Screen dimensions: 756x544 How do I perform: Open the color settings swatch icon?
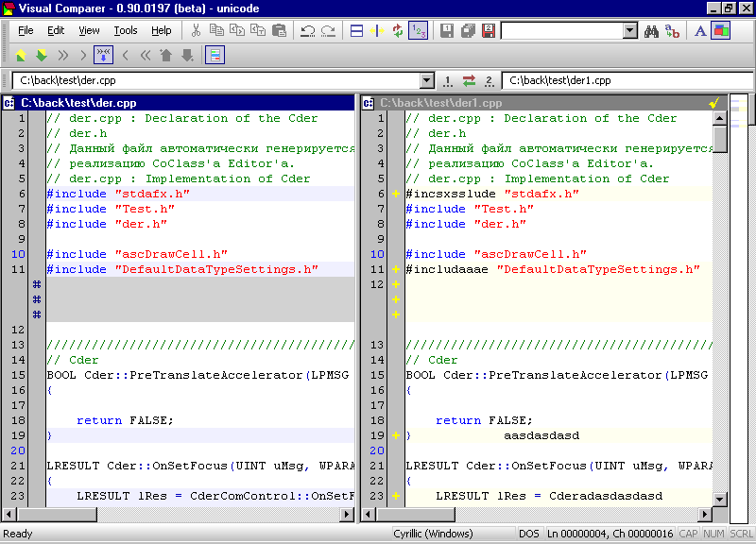(x=721, y=30)
